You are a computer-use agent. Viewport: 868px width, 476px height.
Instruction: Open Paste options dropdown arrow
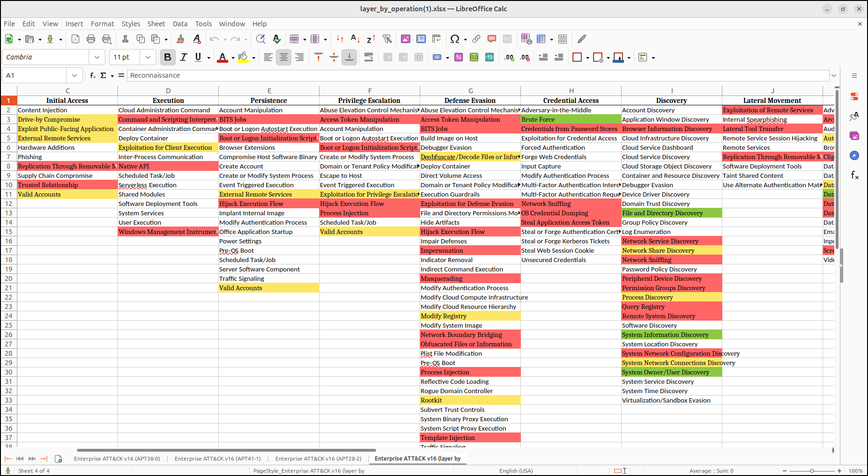(x=166, y=39)
